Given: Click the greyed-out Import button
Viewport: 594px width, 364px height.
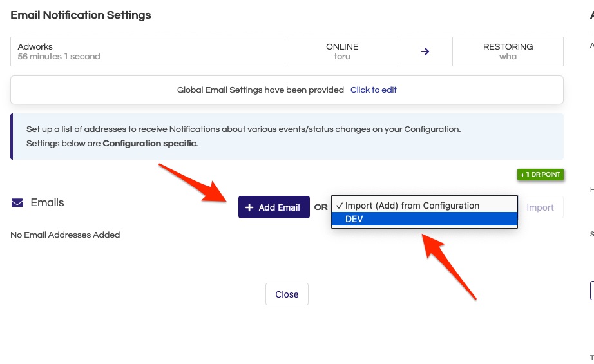Looking at the screenshot, I should coord(541,207).
